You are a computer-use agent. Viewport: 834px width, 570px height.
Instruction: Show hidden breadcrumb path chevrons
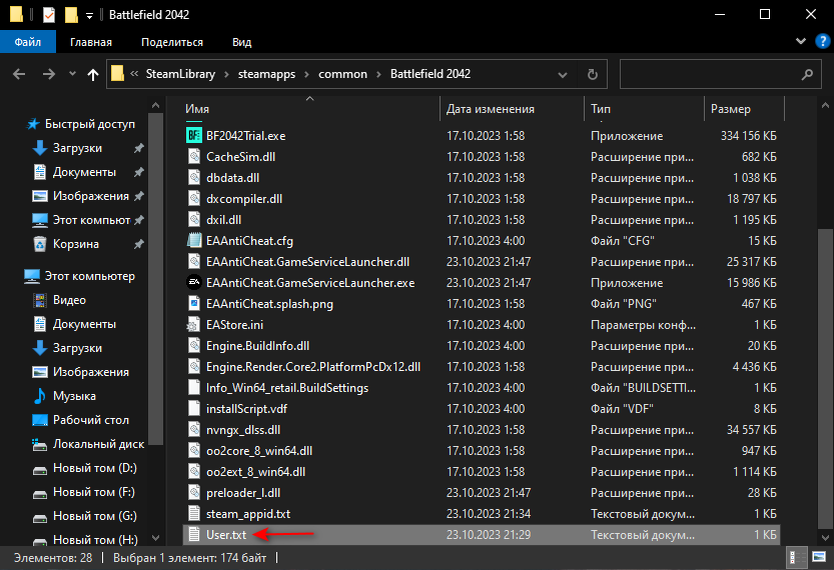point(134,74)
